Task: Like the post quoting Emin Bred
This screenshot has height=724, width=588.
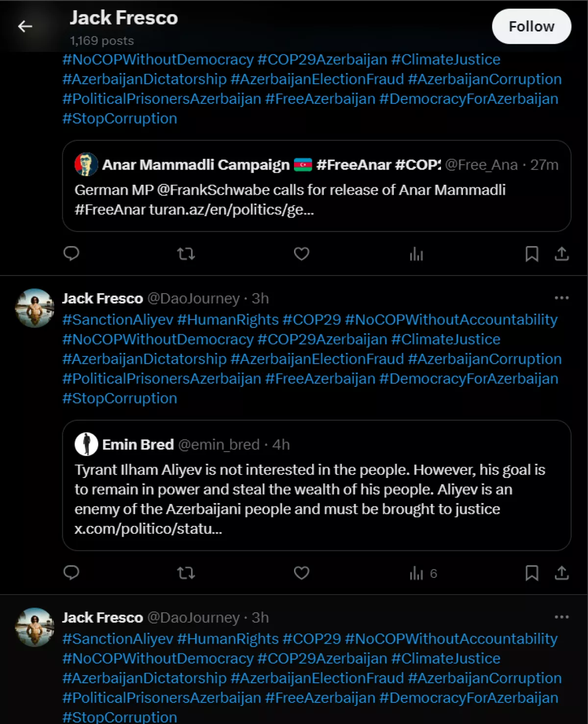Action: (301, 573)
